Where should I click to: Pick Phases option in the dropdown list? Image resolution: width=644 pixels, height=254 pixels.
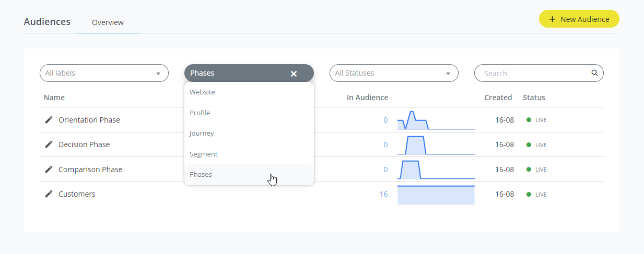(249, 175)
